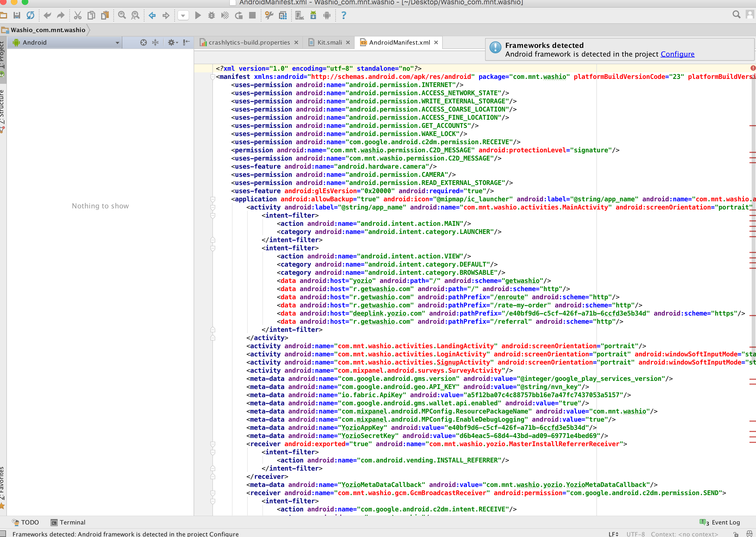Save all files with the floppy disk icon
This screenshot has width=756, height=537.
(17, 15)
